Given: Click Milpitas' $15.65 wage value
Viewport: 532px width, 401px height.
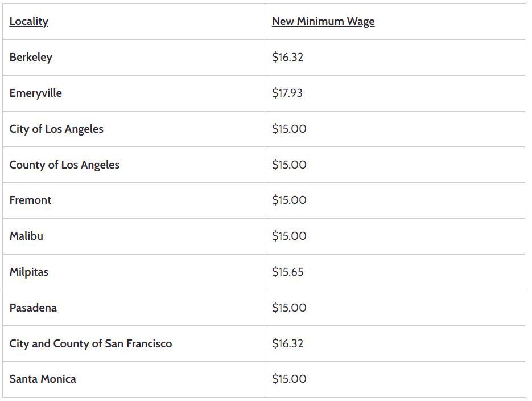Looking at the screenshot, I should [x=288, y=272].
